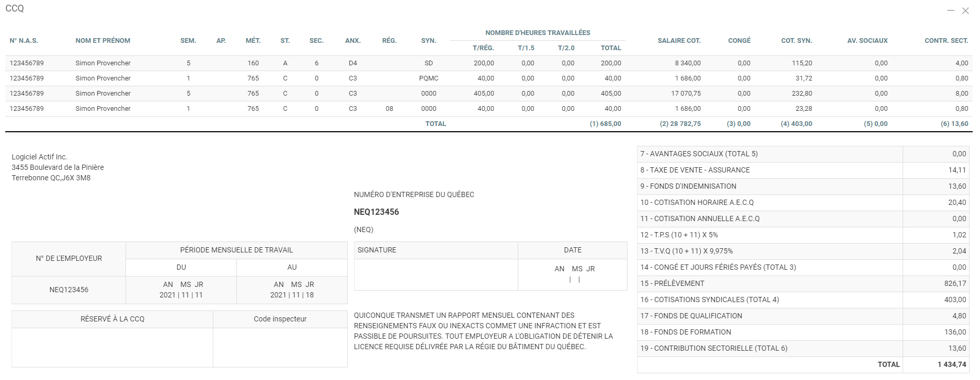Click the empty Code inspecteur box
This screenshot has width=980, height=380.
(280, 347)
